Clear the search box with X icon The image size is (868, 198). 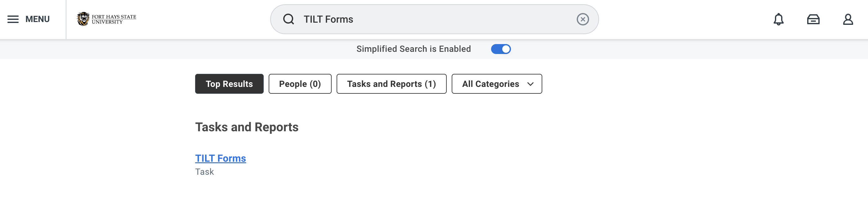click(583, 19)
